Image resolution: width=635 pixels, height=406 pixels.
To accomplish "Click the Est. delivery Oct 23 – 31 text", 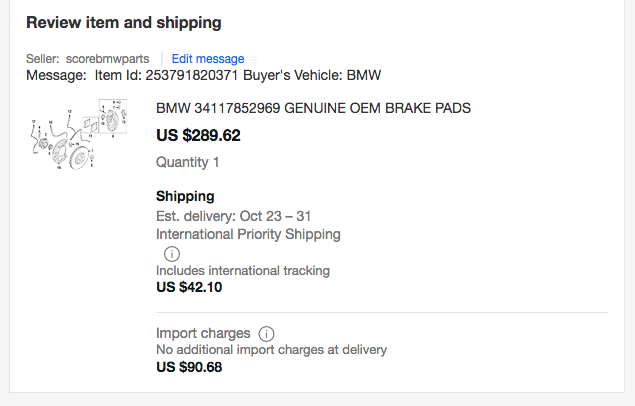I will point(233,216).
